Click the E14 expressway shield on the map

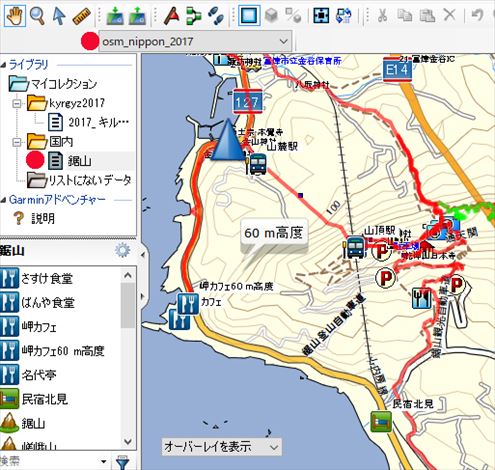pos(397,69)
